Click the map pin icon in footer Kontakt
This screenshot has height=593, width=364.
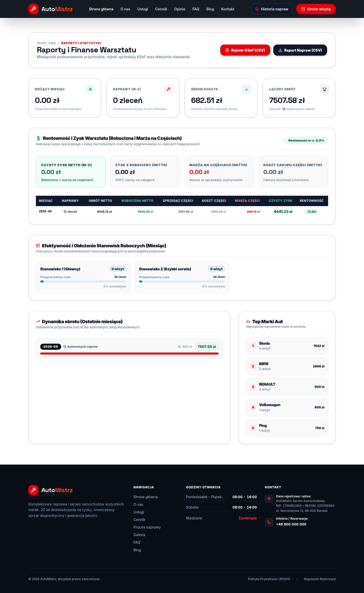[x=269, y=499]
